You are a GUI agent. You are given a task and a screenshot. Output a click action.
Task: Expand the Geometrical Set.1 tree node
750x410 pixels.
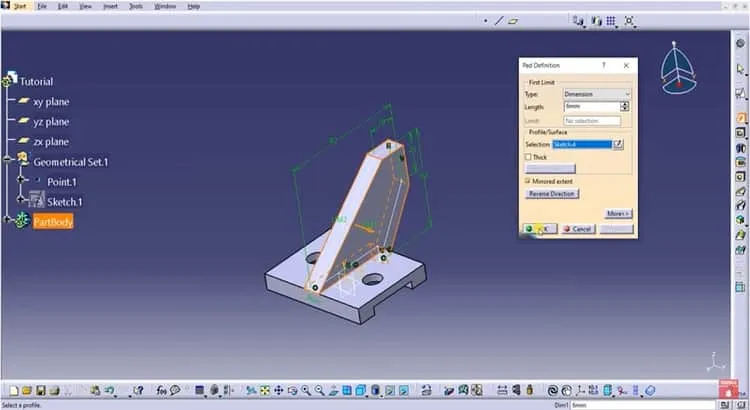pos(7,159)
